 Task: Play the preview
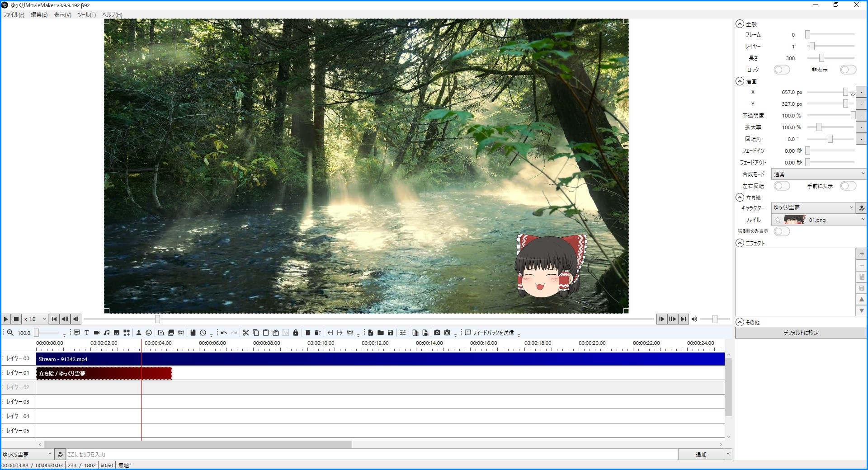[x=6, y=319]
